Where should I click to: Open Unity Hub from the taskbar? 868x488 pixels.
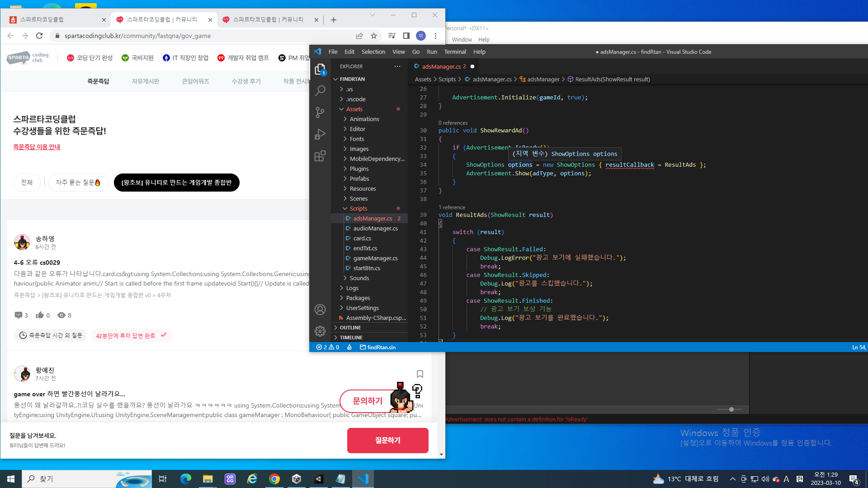pos(297,479)
